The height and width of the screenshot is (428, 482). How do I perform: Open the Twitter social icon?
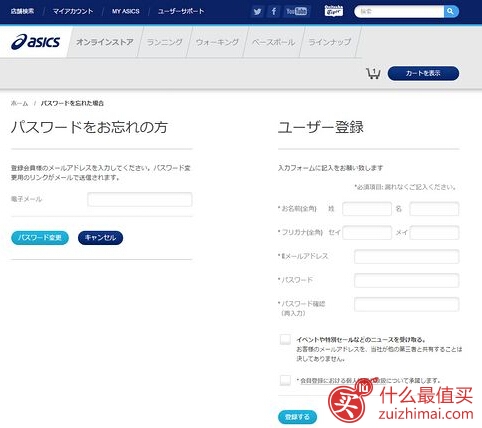click(x=257, y=11)
